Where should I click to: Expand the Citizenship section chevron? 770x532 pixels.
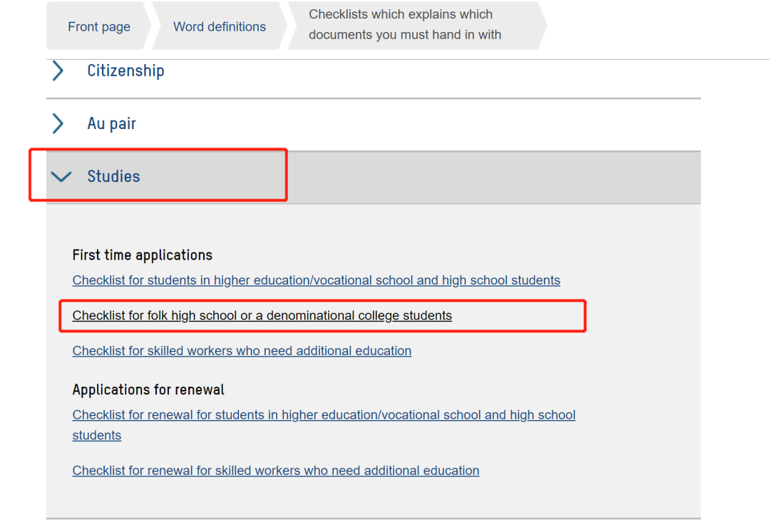58,71
